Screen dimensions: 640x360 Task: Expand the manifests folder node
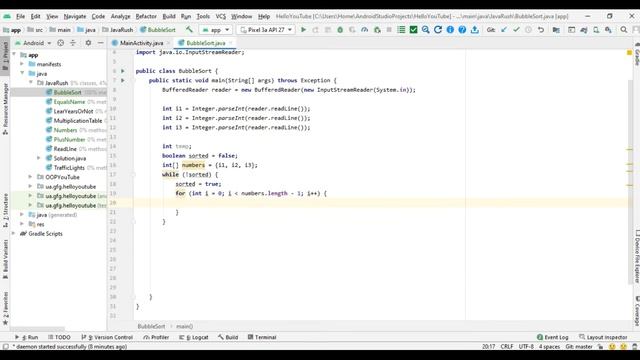click(x=22, y=64)
